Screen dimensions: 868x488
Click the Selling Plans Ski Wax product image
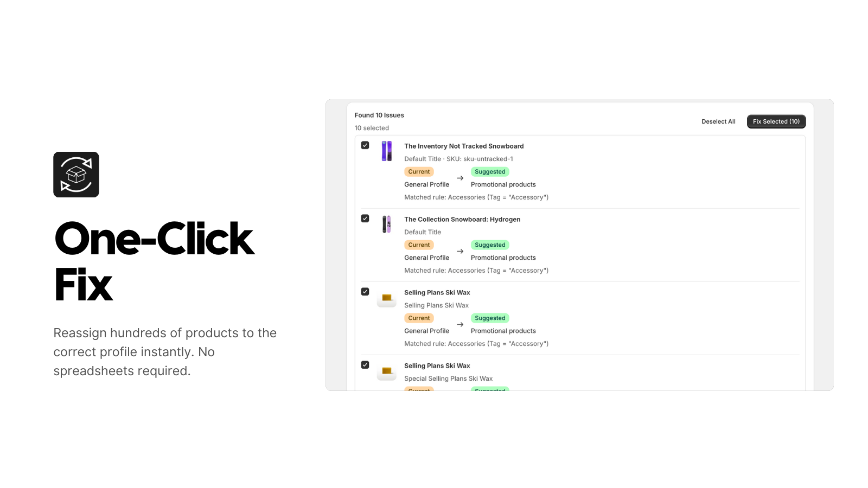387,299
